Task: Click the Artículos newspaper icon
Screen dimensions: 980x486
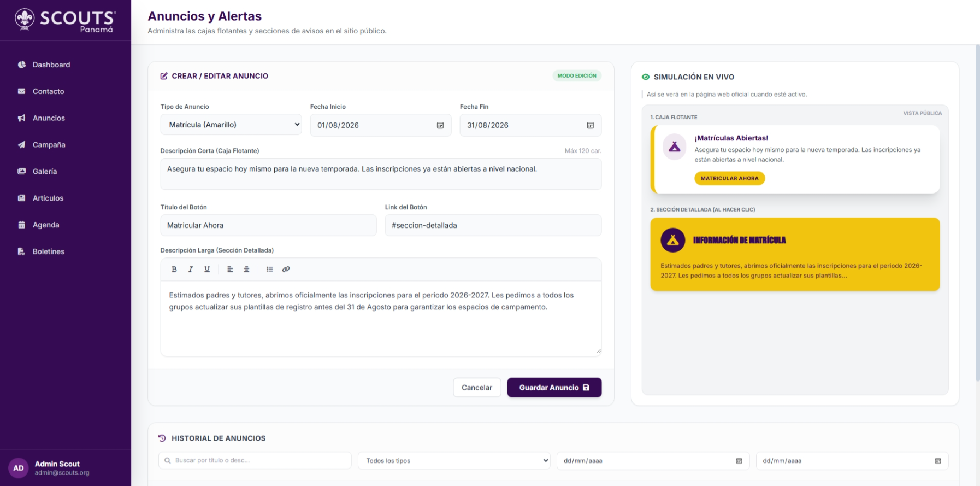Action: (22, 198)
